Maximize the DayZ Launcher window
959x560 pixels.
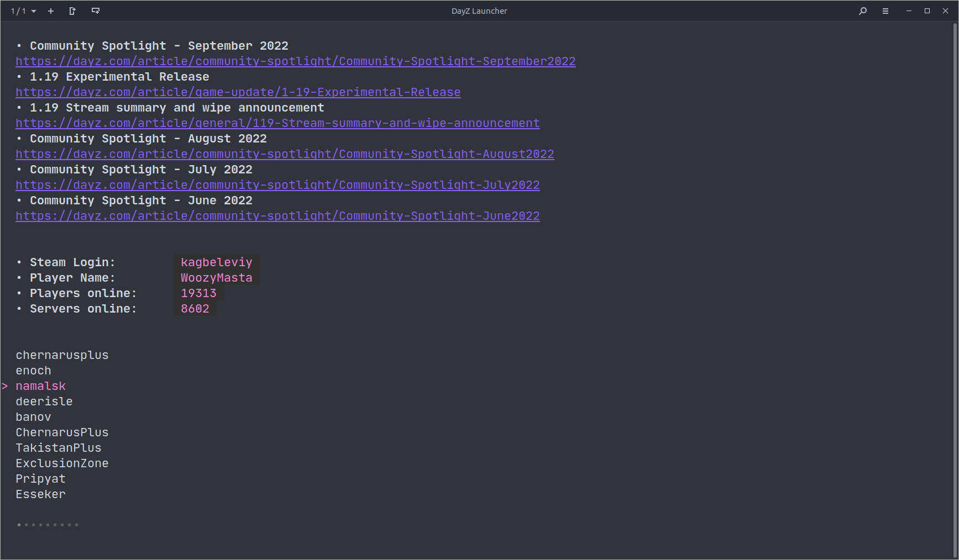point(927,11)
